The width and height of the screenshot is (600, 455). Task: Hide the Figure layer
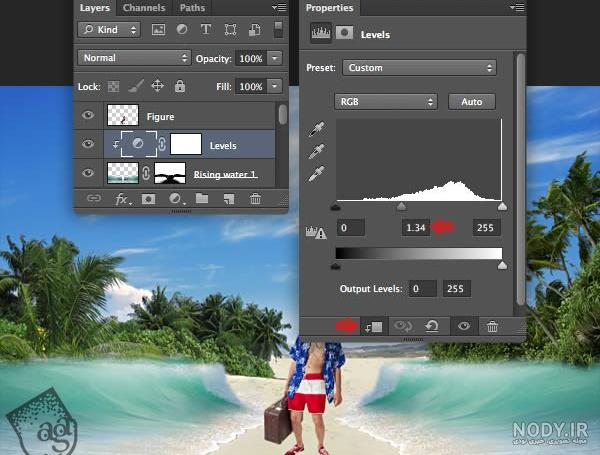pos(88,115)
